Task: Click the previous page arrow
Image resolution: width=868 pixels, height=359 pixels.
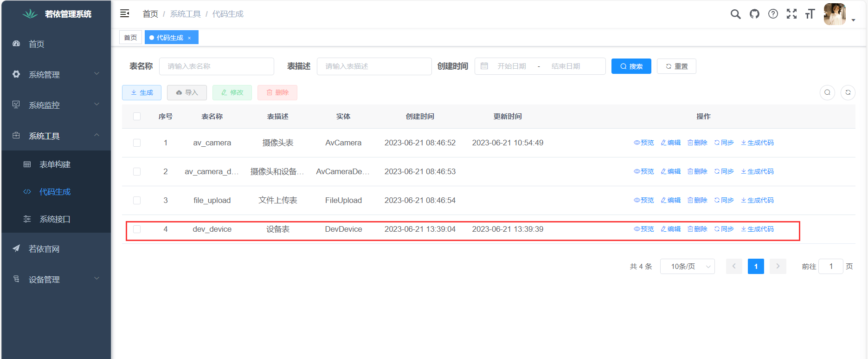Action: (x=734, y=266)
